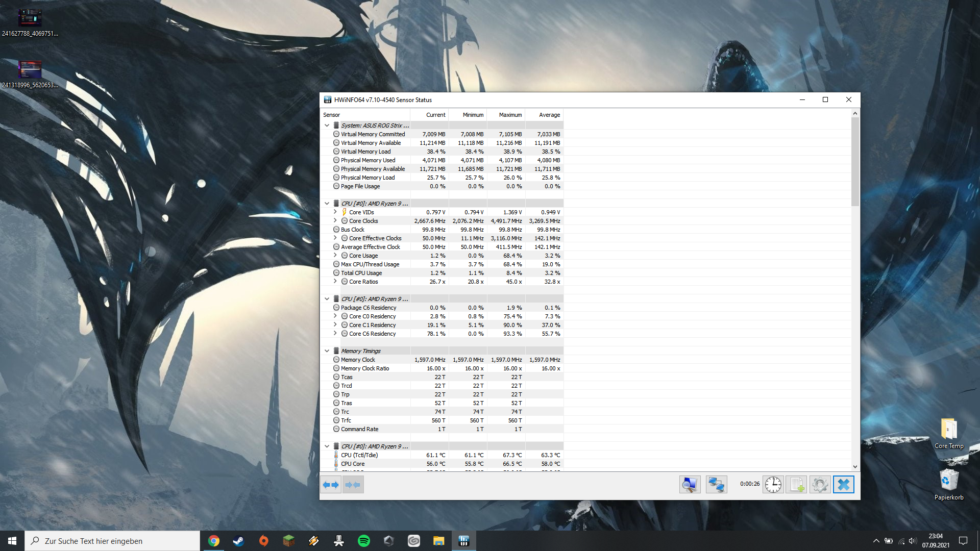Image resolution: width=980 pixels, height=551 pixels.
Task: Expand the Core Clocks row
Action: pyautogui.click(x=335, y=221)
